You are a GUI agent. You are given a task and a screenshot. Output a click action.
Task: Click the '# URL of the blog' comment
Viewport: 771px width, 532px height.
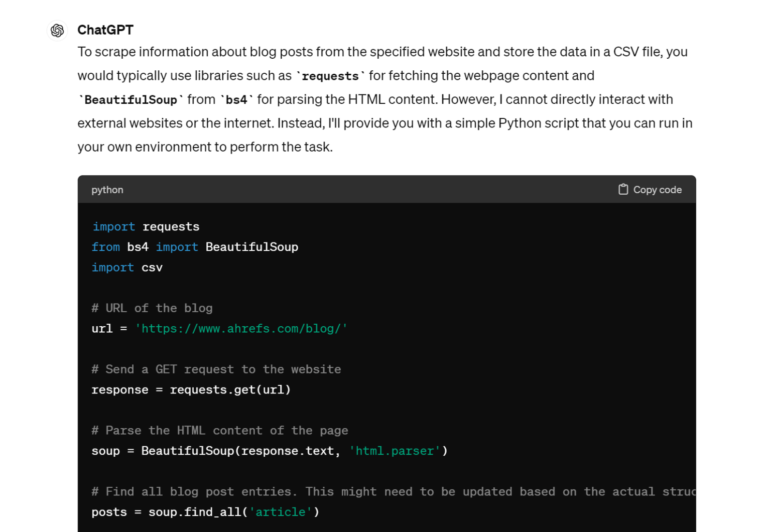pos(152,308)
